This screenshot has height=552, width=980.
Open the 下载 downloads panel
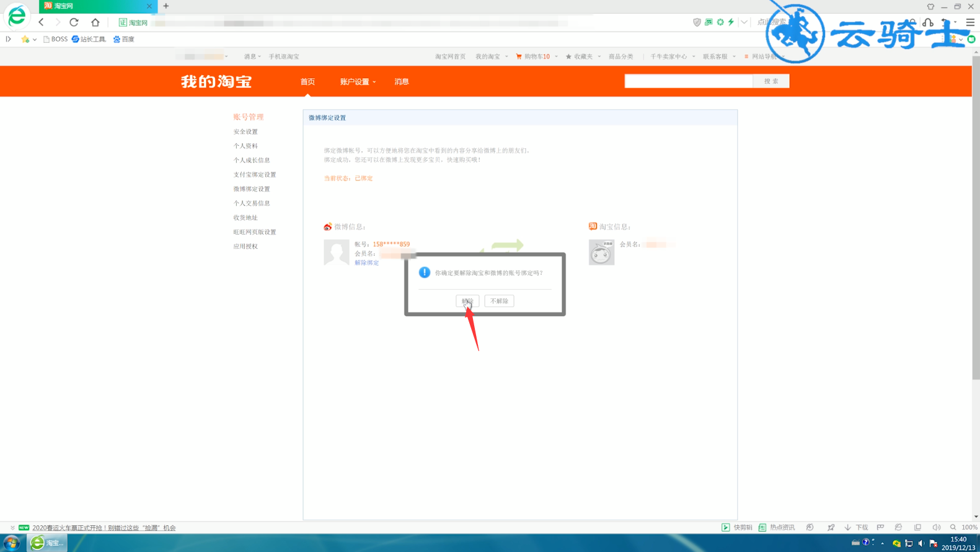tap(857, 528)
